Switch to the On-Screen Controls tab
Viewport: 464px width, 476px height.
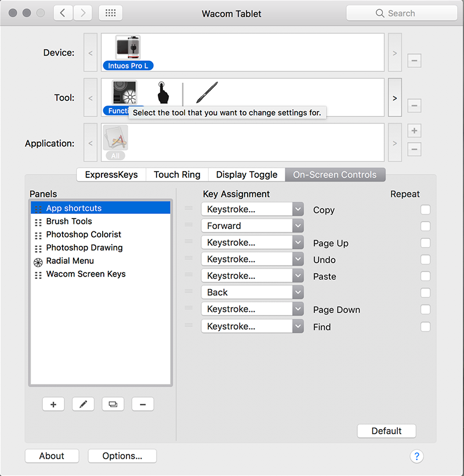tap(335, 175)
